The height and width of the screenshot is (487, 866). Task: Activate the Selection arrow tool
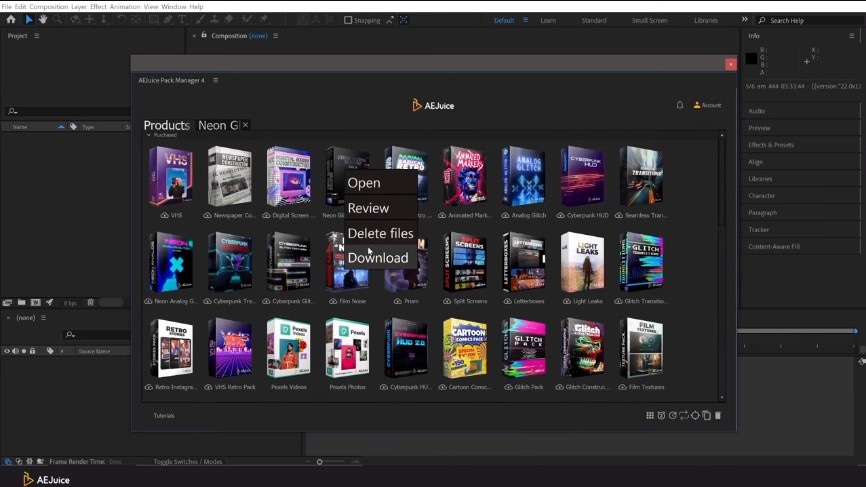pos(29,19)
